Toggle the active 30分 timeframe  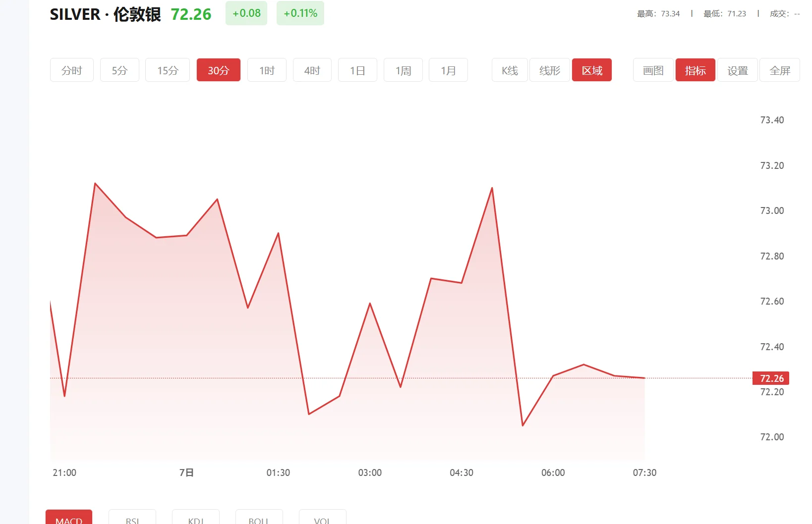(x=218, y=70)
